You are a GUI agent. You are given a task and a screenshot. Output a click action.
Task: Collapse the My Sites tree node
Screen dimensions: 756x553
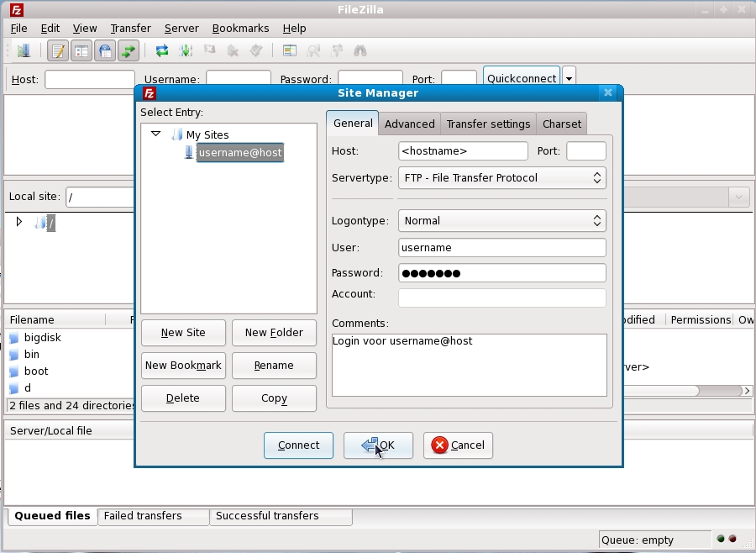coord(155,134)
